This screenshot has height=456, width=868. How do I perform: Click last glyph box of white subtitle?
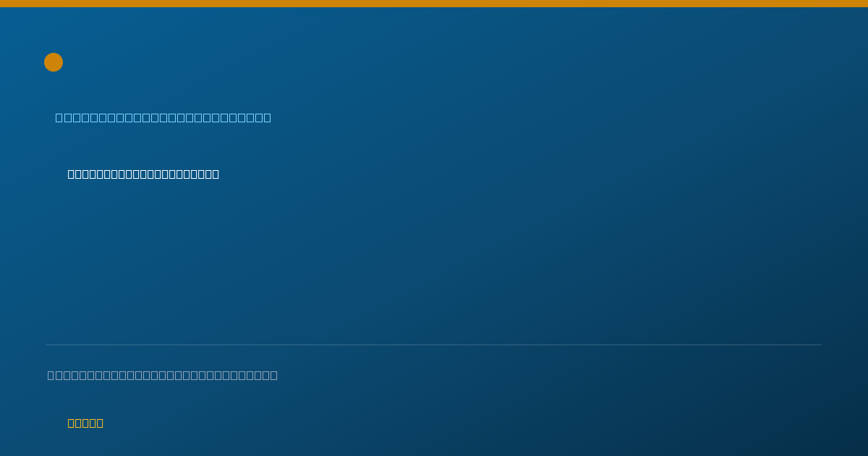216,174
